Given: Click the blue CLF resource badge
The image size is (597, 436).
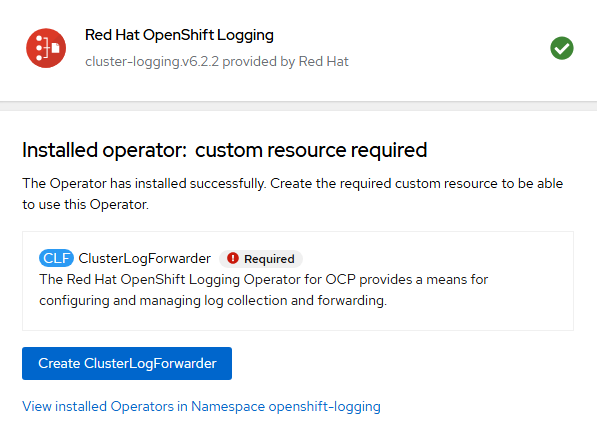Looking at the screenshot, I should 56,258.
